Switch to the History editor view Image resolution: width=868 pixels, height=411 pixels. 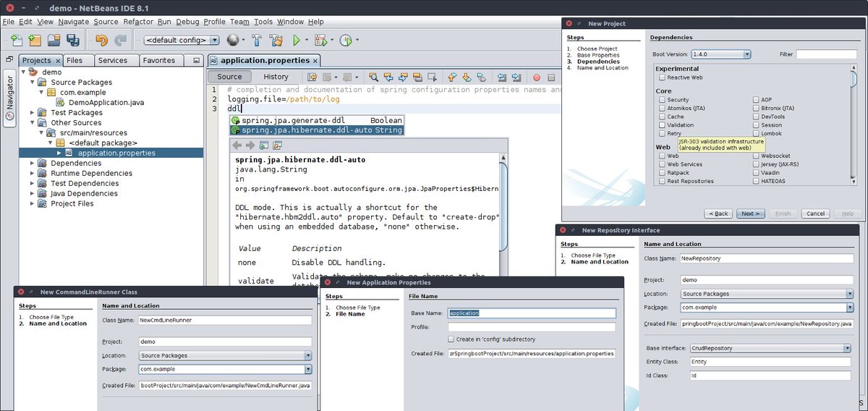click(x=276, y=77)
